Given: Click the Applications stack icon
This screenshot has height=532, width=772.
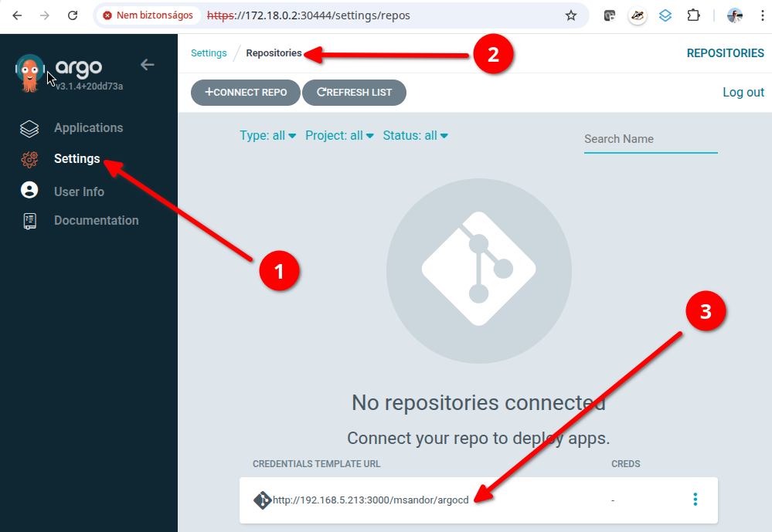Looking at the screenshot, I should (x=29, y=128).
